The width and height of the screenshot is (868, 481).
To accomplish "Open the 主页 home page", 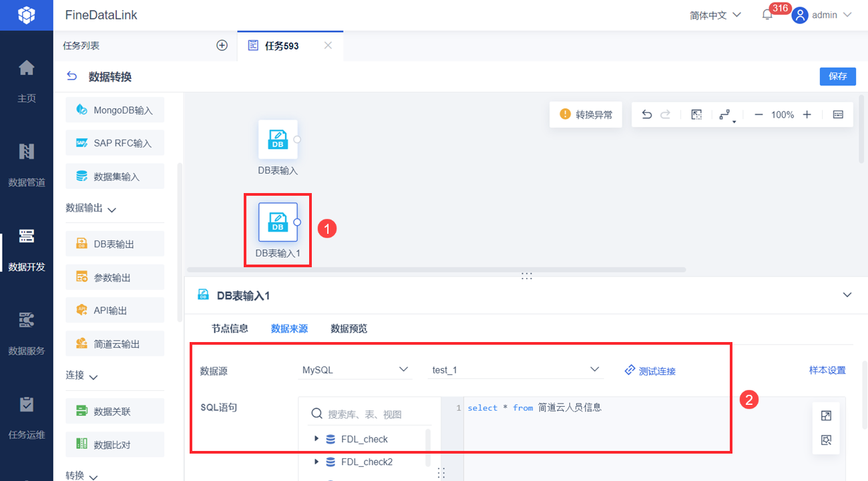I will pyautogui.click(x=27, y=81).
